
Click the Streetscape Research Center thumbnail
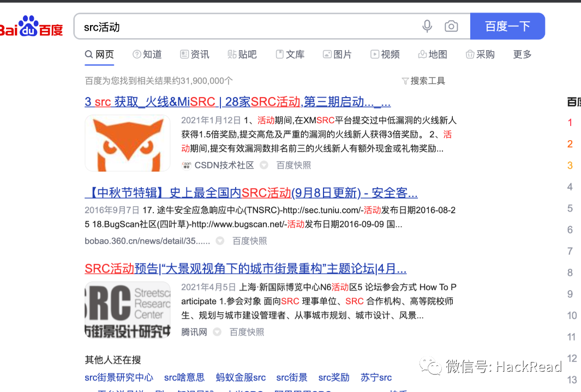coord(128,310)
